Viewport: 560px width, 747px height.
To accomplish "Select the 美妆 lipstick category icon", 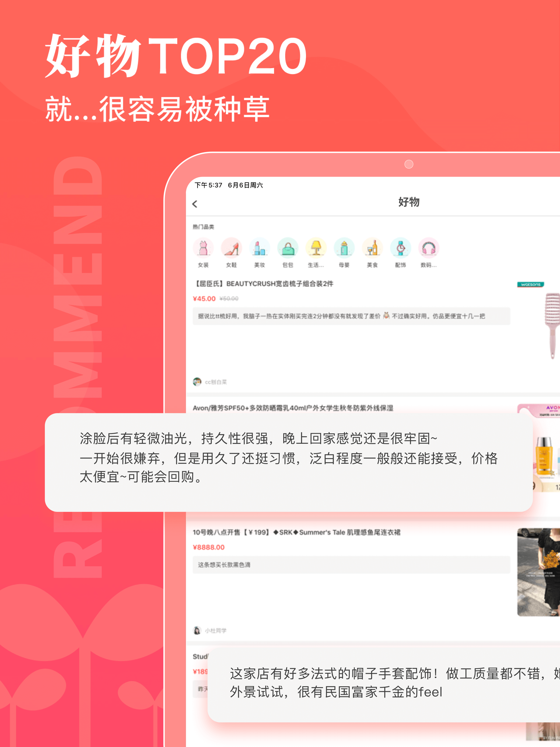I will click(259, 248).
